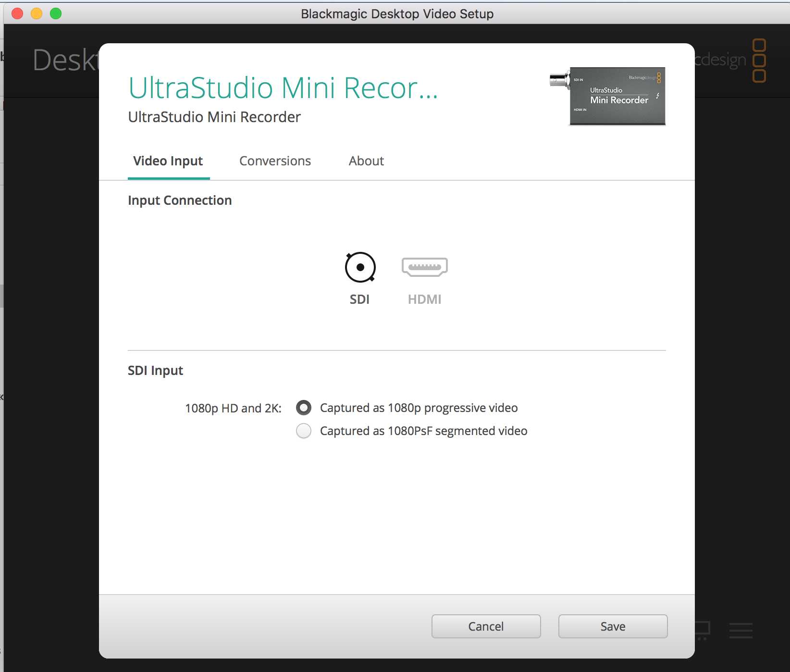Click the Blackmagic Design logo squares
The width and height of the screenshot is (790, 672).
click(759, 61)
